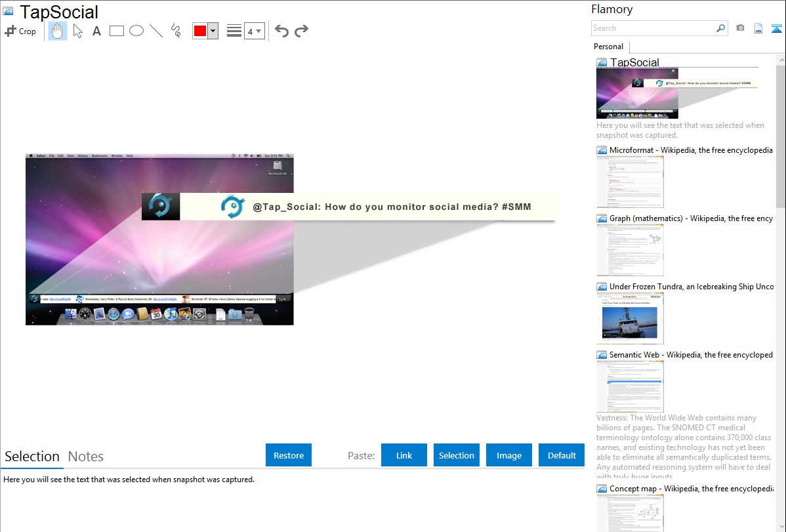Screen dimensions: 786x532
Task: Undo the last edit
Action: (281, 31)
